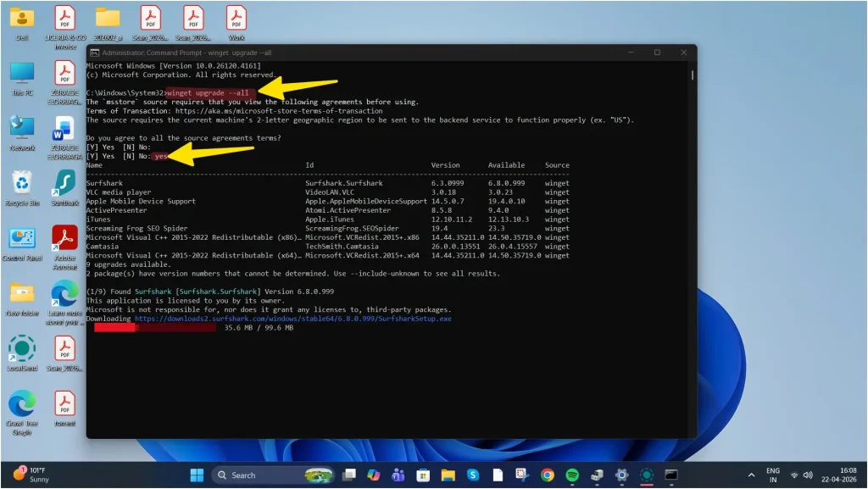868x489 pixels.
Task: Launch Copilot from the taskbar
Action: click(374, 475)
